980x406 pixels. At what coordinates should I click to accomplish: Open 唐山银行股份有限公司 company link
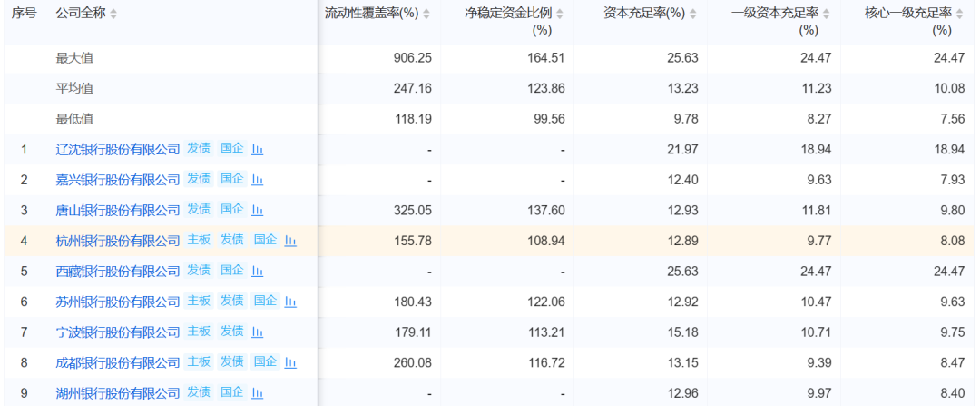[117, 210]
